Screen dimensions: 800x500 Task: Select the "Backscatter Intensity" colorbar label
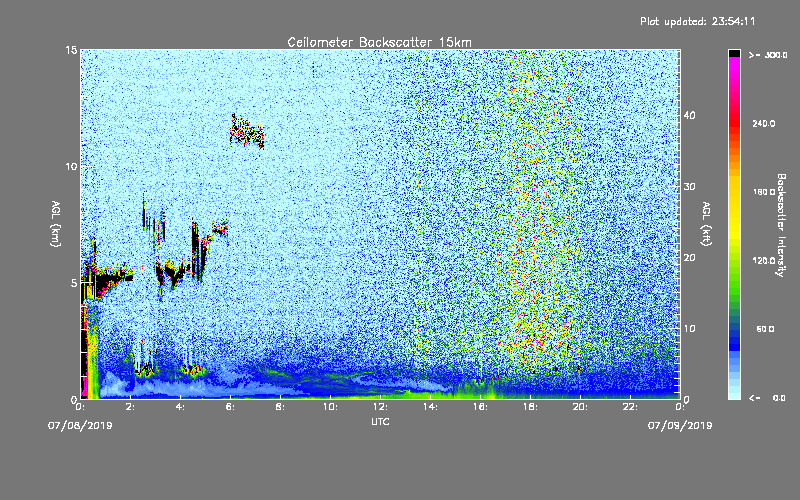click(781, 225)
